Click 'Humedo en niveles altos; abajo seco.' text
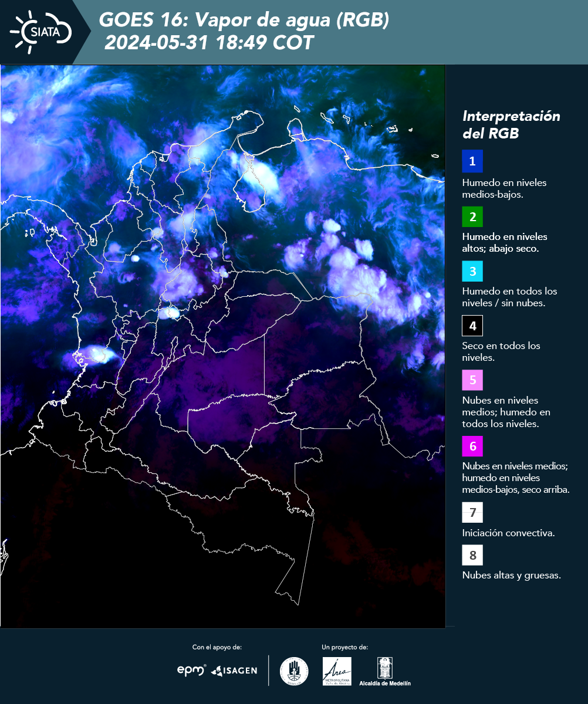The width and height of the screenshot is (588, 704). point(505,242)
